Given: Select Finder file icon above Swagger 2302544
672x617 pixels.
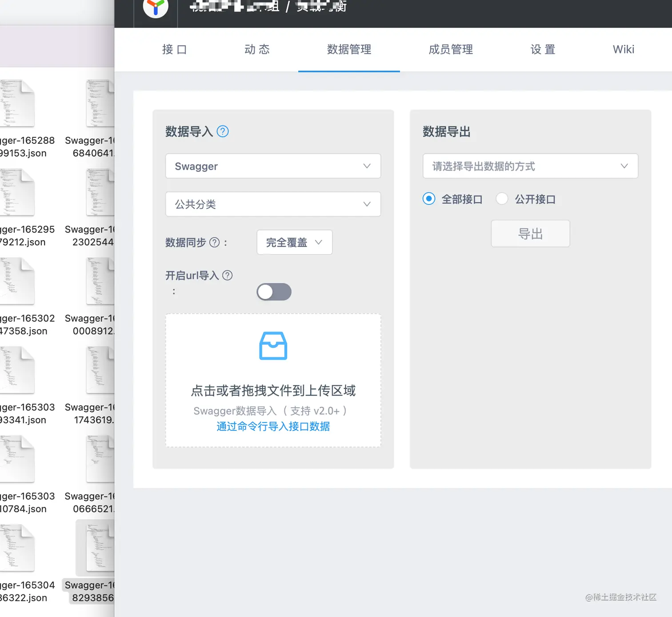Looking at the screenshot, I should (100, 192).
